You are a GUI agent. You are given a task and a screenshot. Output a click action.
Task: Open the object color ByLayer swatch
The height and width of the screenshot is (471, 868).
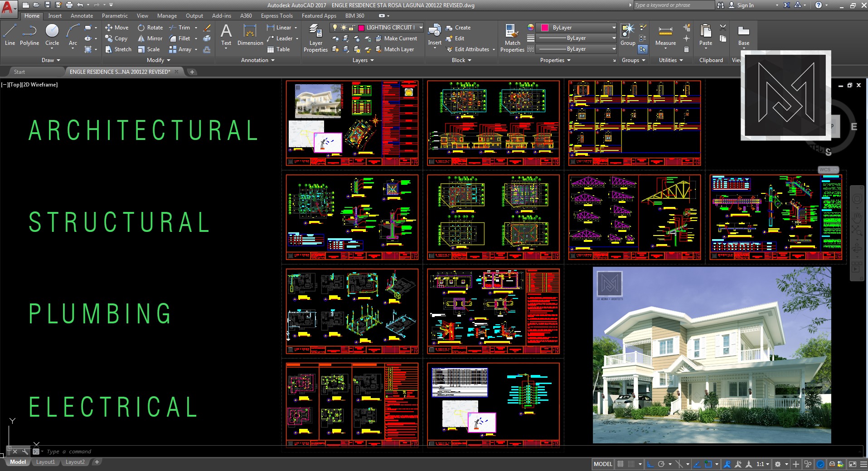[544, 28]
